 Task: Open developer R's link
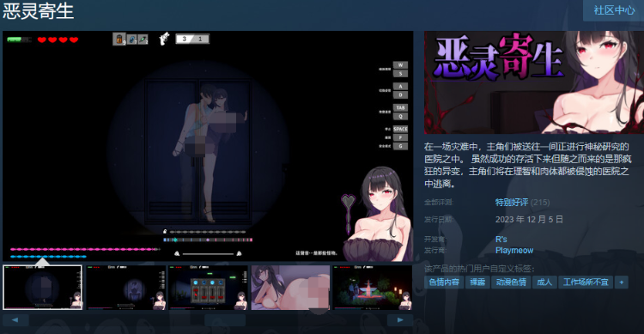click(x=501, y=239)
